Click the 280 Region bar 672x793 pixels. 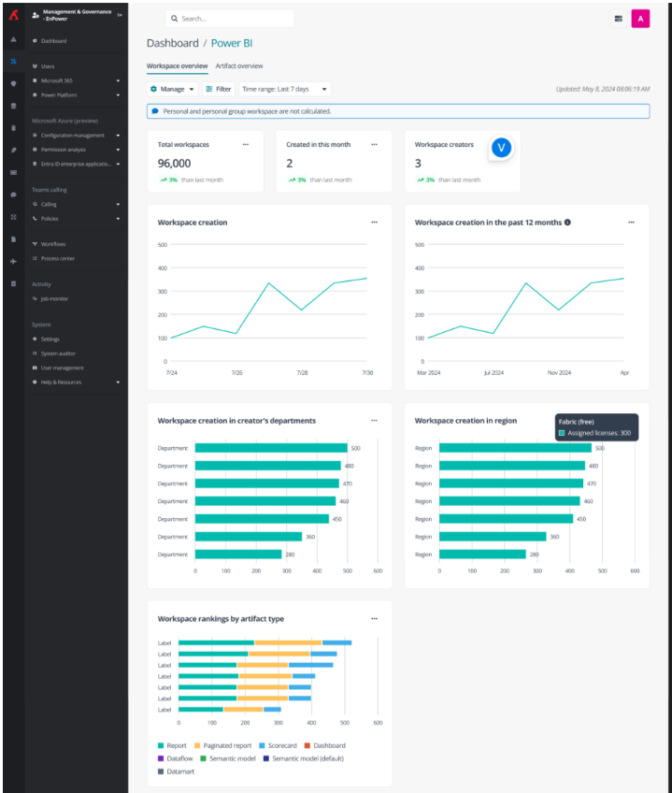[x=482, y=555]
